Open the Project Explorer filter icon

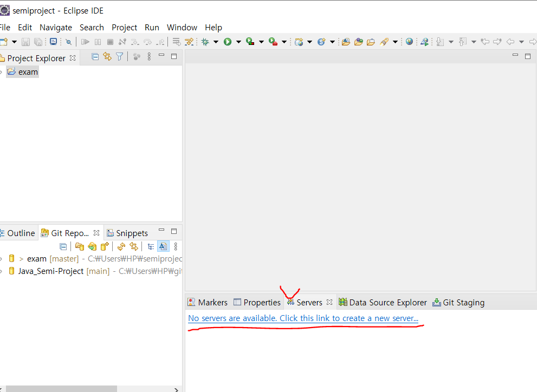coord(119,57)
